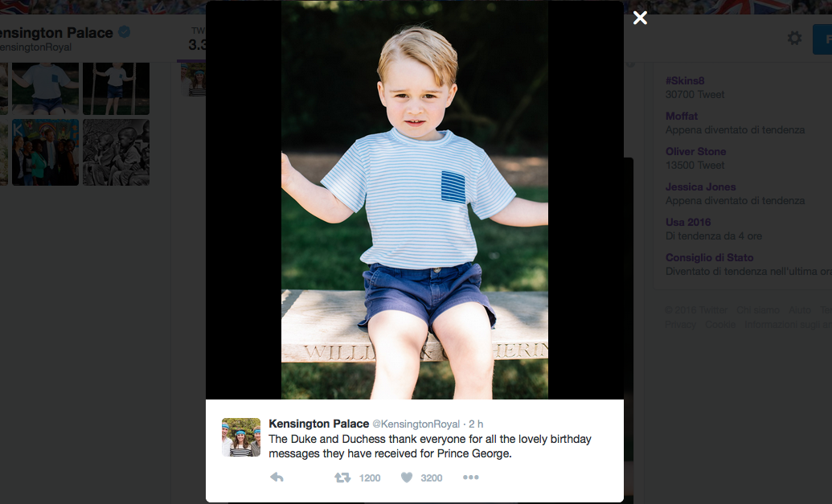
Task: View the Jessica Jones trending topic
Action: [x=700, y=186]
